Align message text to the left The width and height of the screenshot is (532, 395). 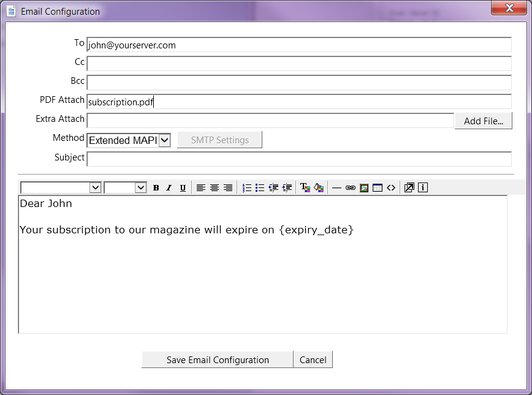click(x=201, y=188)
